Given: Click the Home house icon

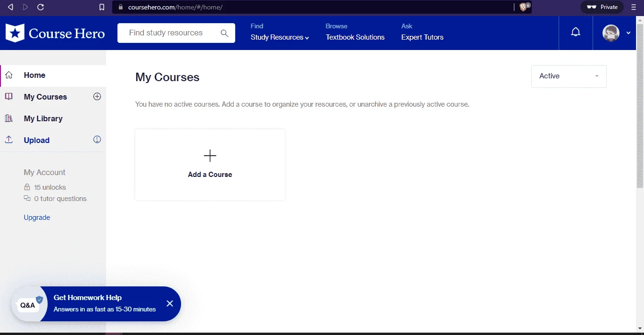Looking at the screenshot, I should point(8,75).
